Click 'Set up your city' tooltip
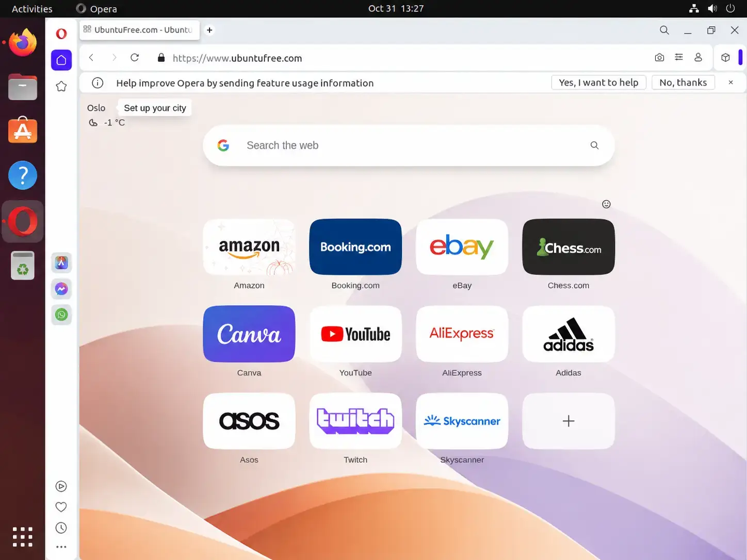747x560 pixels. (155, 108)
